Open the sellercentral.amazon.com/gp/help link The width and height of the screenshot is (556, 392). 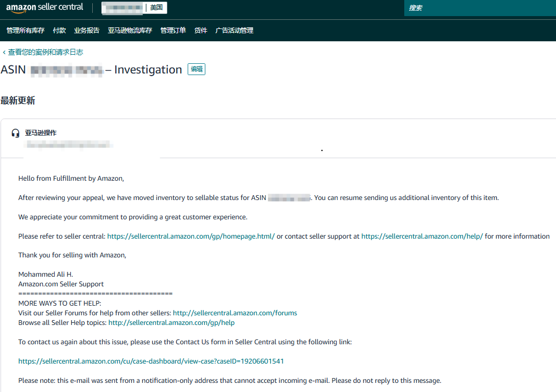(171, 322)
